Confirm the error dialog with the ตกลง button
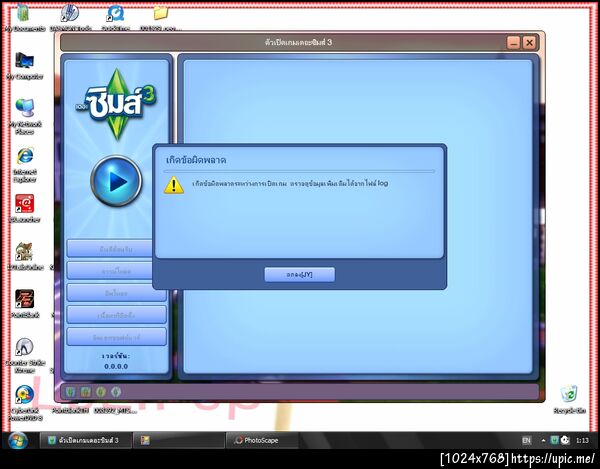 click(x=300, y=274)
